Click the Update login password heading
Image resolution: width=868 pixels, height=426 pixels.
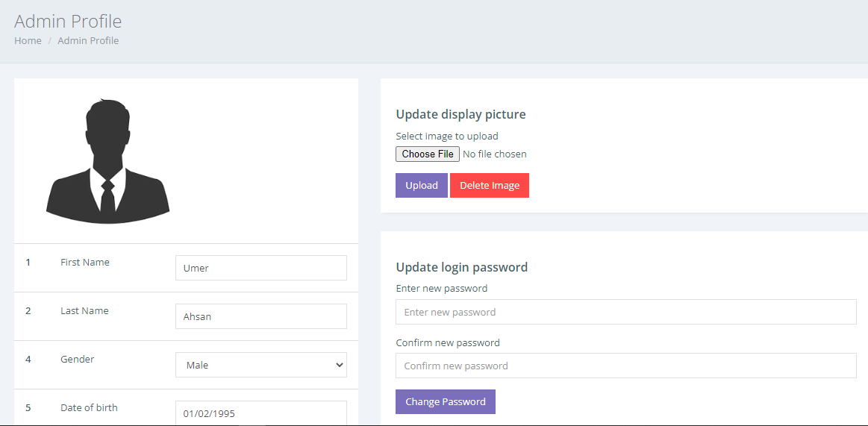462,267
